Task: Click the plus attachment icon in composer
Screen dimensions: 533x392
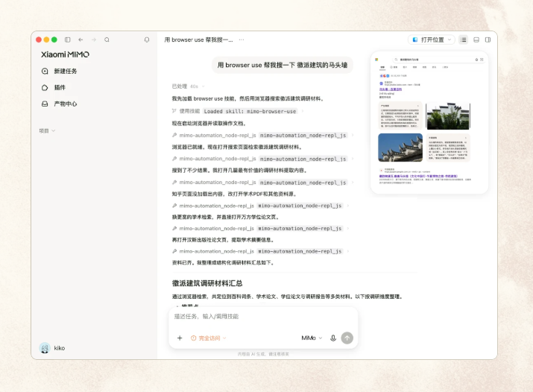Action: tap(180, 338)
